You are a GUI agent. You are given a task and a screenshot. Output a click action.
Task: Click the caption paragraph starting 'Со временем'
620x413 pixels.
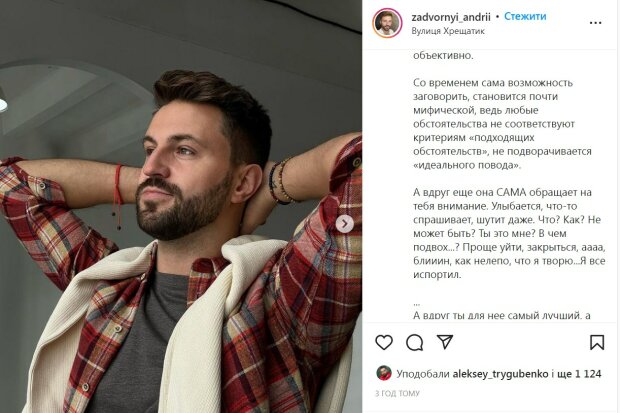click(502, 124)
